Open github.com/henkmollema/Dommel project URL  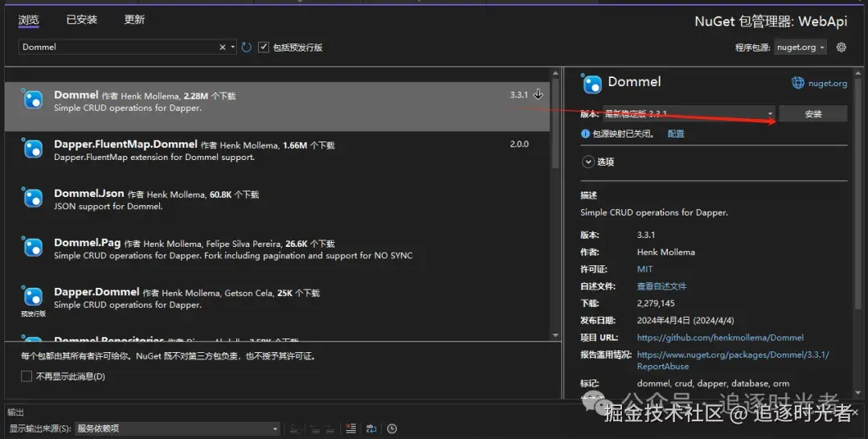[720, 337]
